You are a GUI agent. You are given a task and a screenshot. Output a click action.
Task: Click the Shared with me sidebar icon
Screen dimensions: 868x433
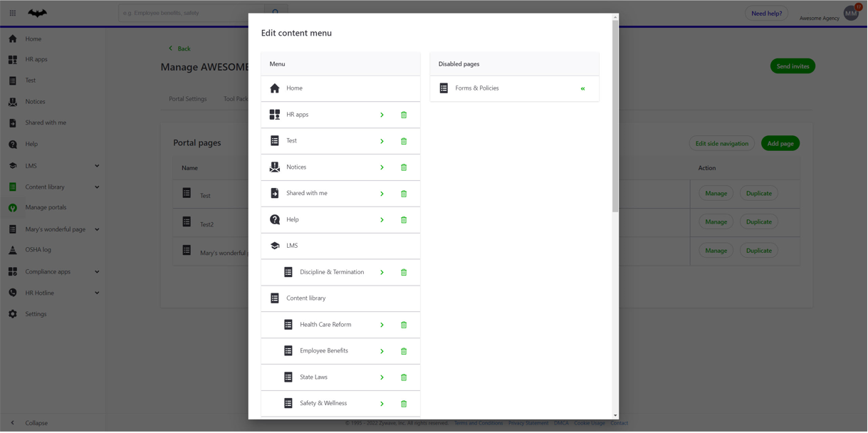tap(12, 122)
